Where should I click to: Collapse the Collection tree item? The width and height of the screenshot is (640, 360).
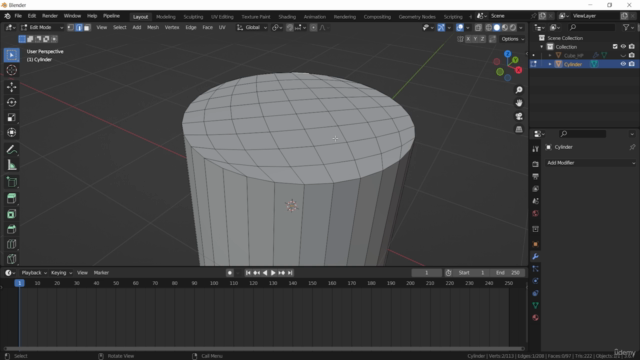point(542,47)
